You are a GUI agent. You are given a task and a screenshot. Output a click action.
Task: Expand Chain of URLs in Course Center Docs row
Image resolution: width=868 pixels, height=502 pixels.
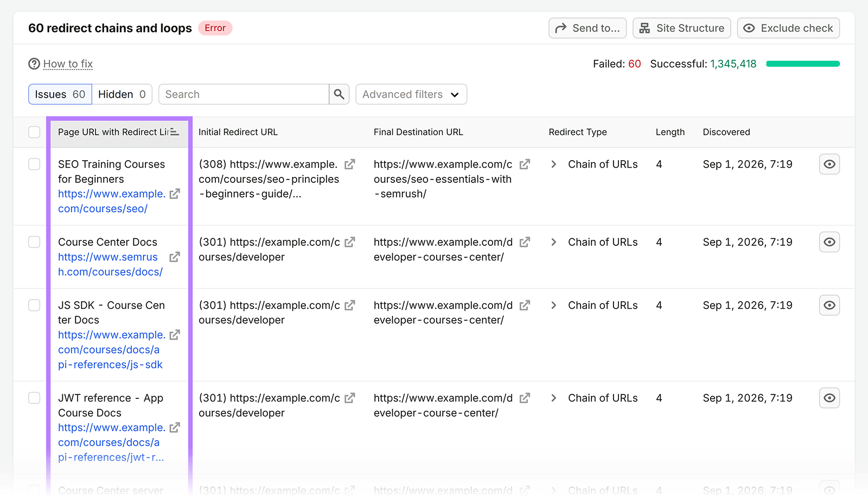click(x=553, y=242)
